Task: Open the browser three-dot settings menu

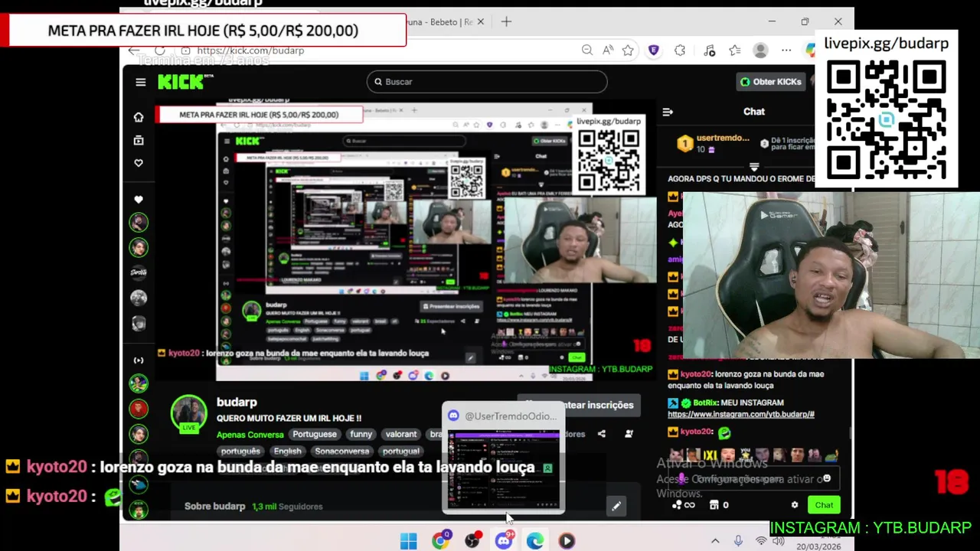Action: tap(786, 51)
